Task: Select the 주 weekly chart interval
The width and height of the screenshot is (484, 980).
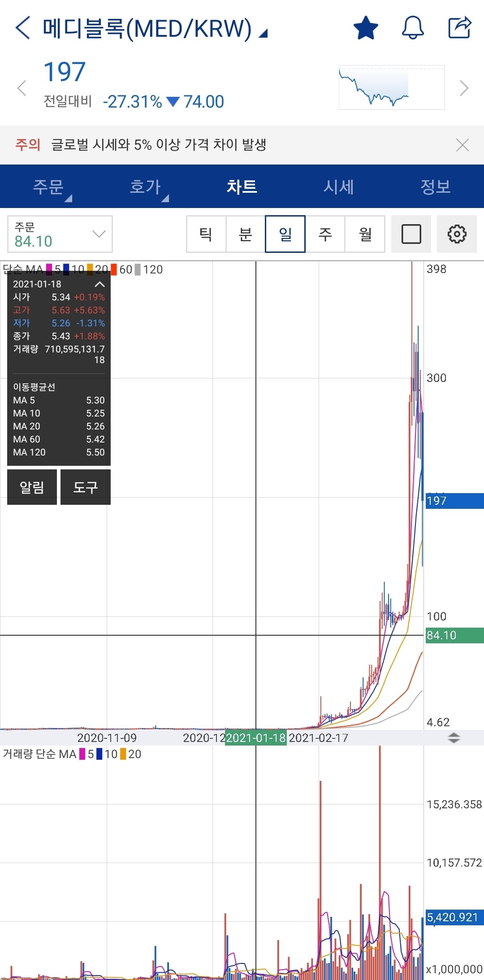Action: click(325, 234)
